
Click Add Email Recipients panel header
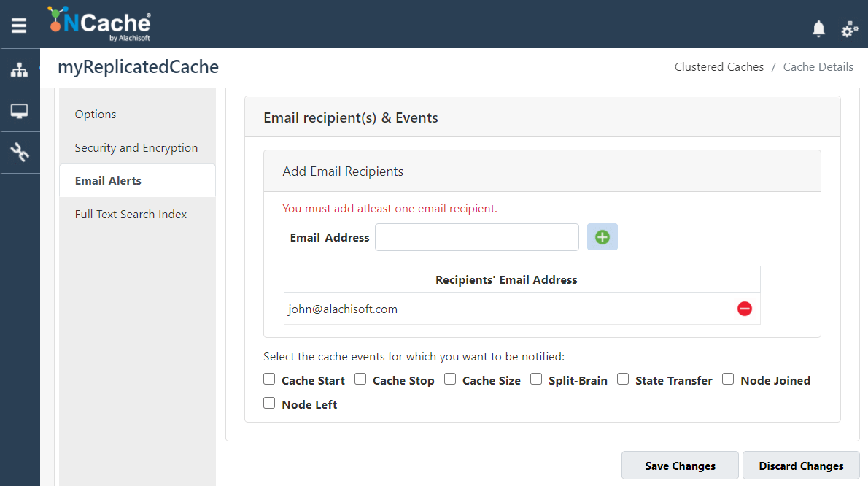542,171
